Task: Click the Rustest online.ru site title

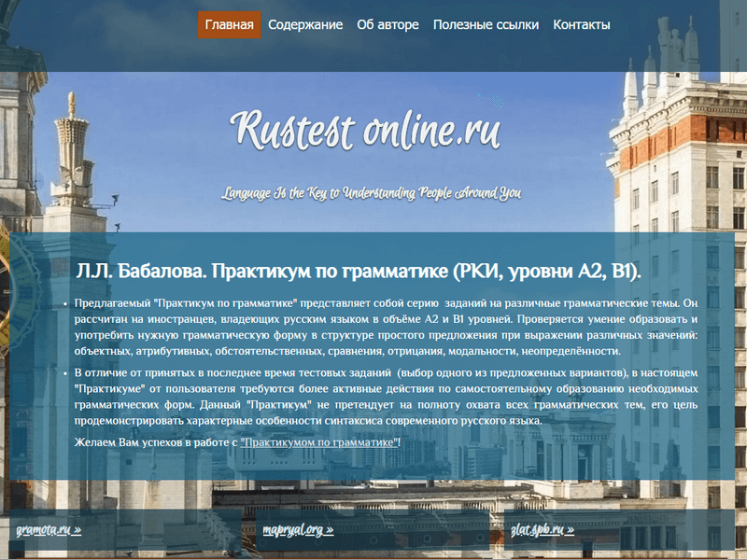Action: tap(365, 130)
